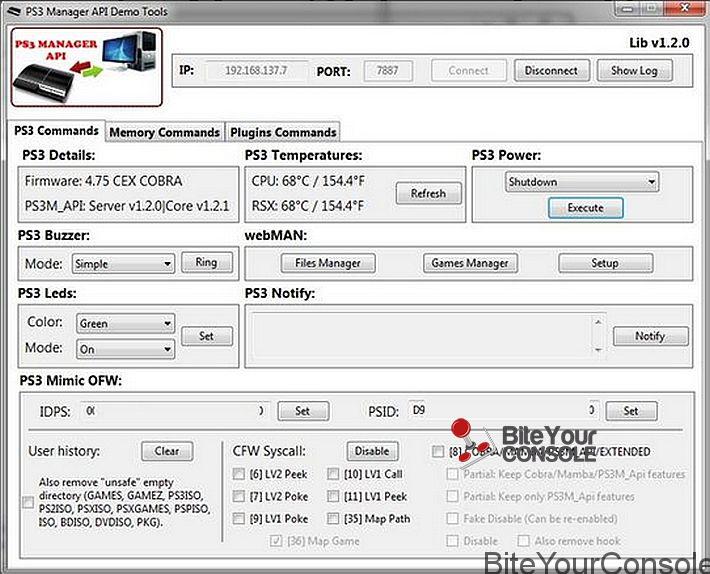Check Partial: Keep Cobra/Mamba/PS3M_Api features
710x574 pixels.
tap(452, 474)
